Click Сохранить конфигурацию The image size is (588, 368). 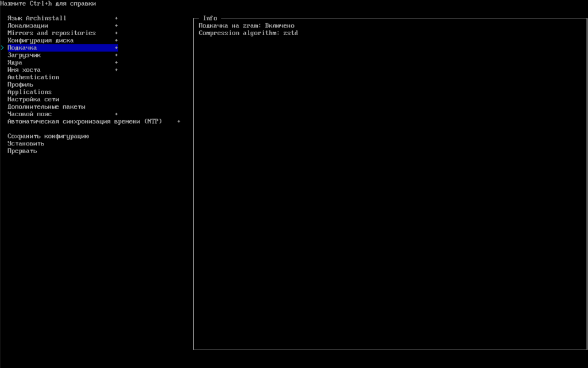[48, 136]
